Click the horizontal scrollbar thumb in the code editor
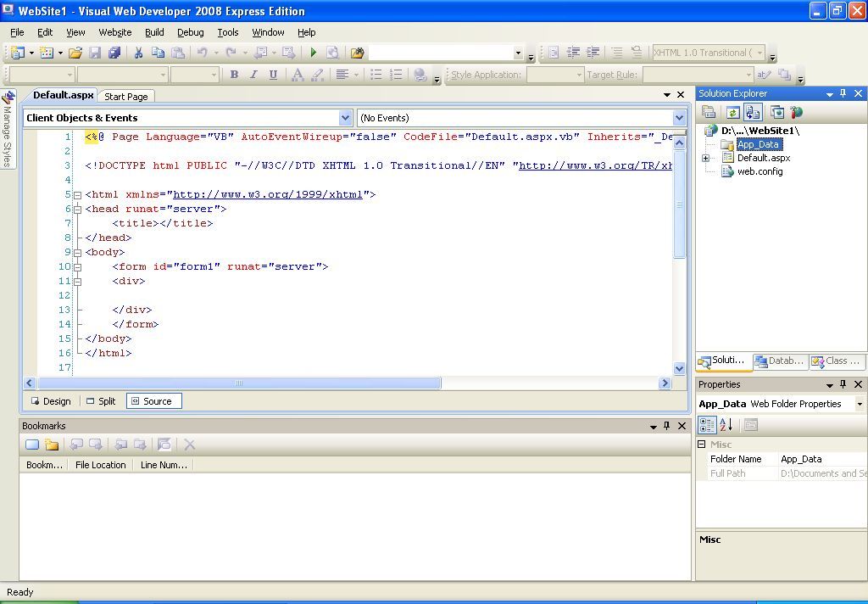The height and width of the screenshot is (604, 868). (239, 383)
